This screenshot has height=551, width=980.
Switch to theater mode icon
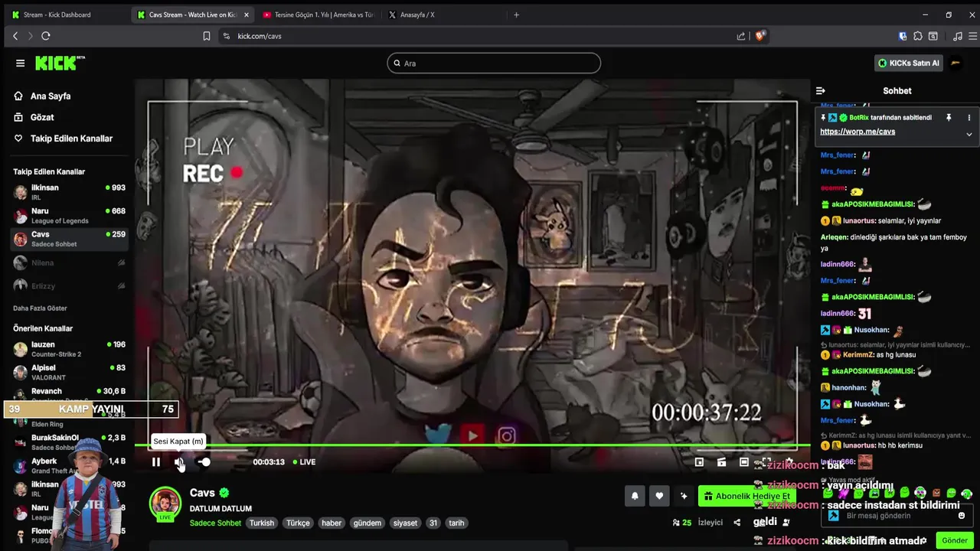tap(743, 462)
